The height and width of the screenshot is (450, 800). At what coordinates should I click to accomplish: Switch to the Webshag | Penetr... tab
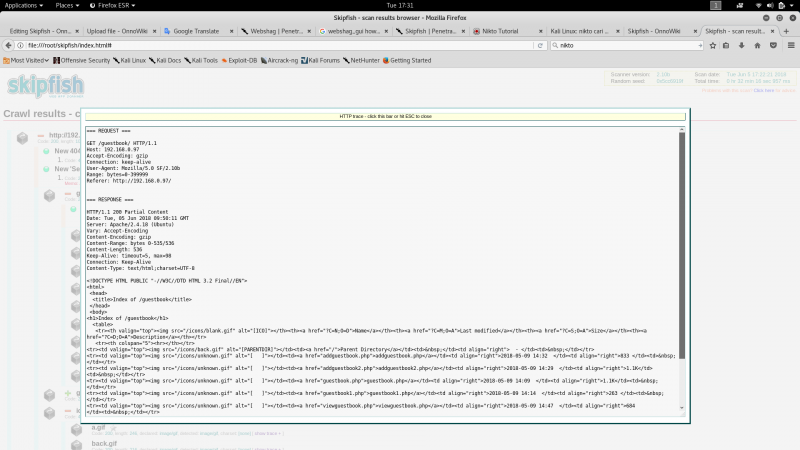coord(276,31)
